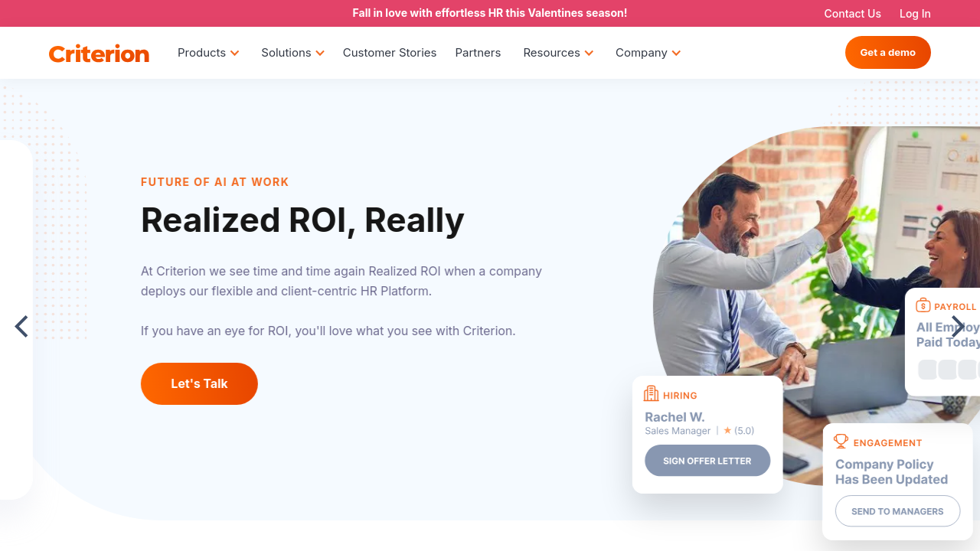Open the Log In link
Image resolution: width=980 pixels, height=551 pixels.
coord(915,14)
